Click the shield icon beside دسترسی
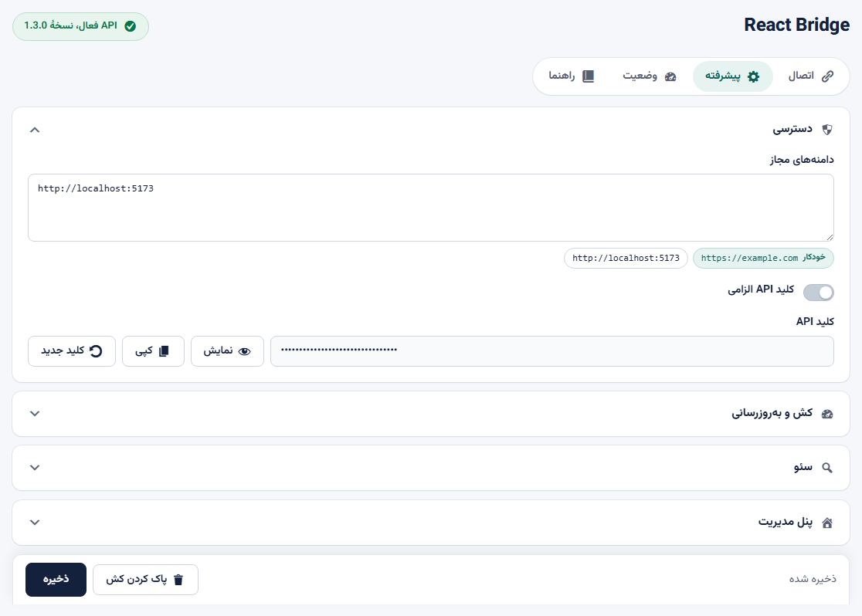 click(826, 130)
